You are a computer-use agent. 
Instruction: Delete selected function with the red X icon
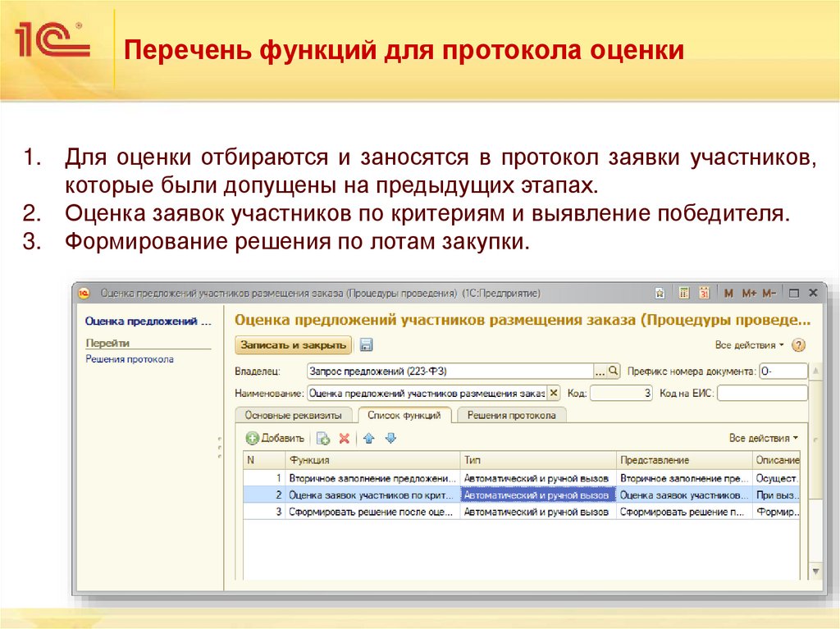click(343, 437)
